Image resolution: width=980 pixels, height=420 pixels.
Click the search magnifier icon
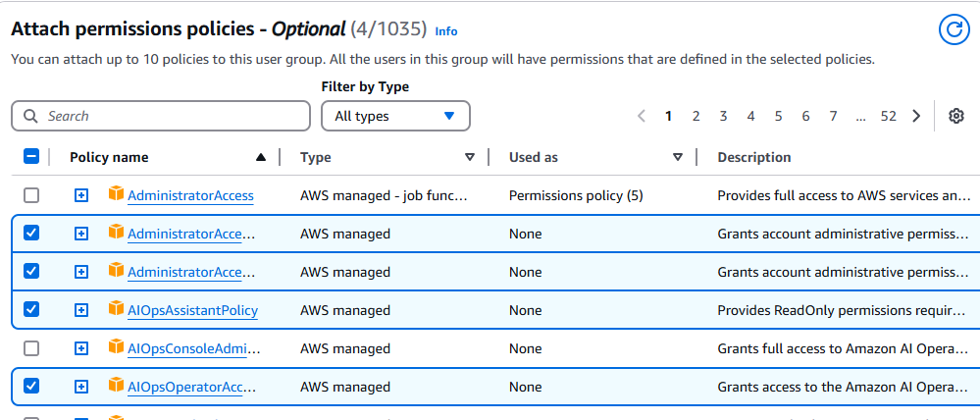(30, 116)
